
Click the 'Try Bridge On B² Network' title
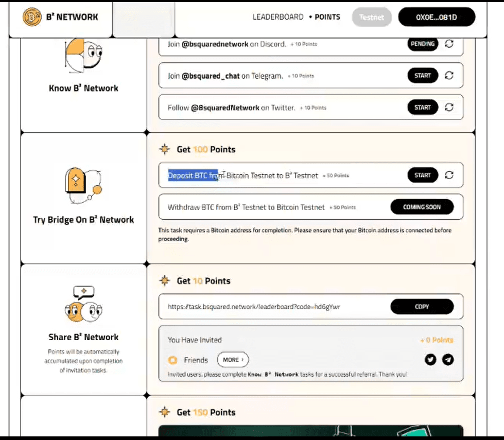[x=83, y=220]
